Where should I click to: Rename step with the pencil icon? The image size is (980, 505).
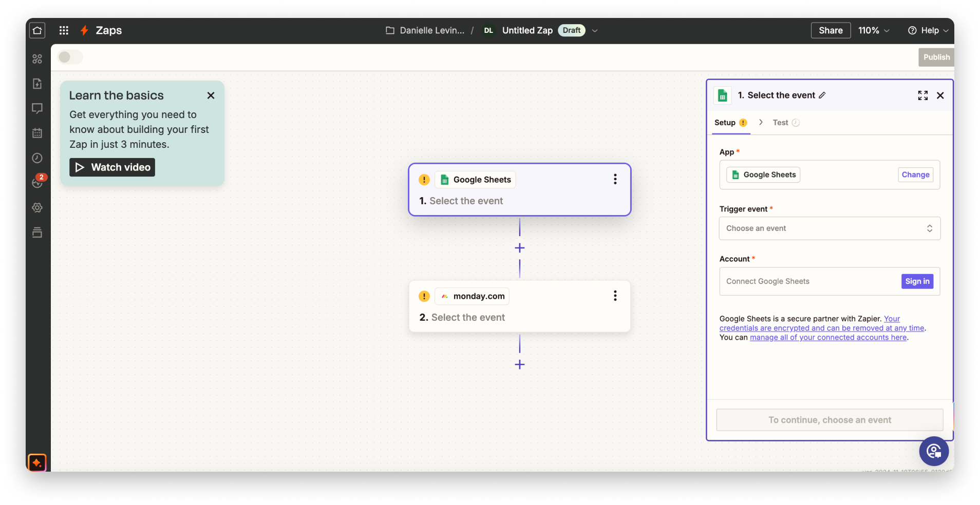point(822,95)
